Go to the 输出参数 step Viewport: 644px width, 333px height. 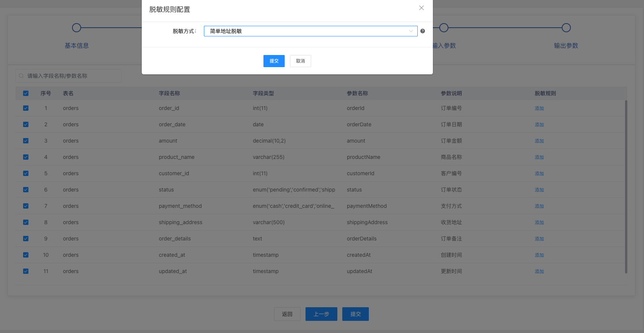coord(566,28)
